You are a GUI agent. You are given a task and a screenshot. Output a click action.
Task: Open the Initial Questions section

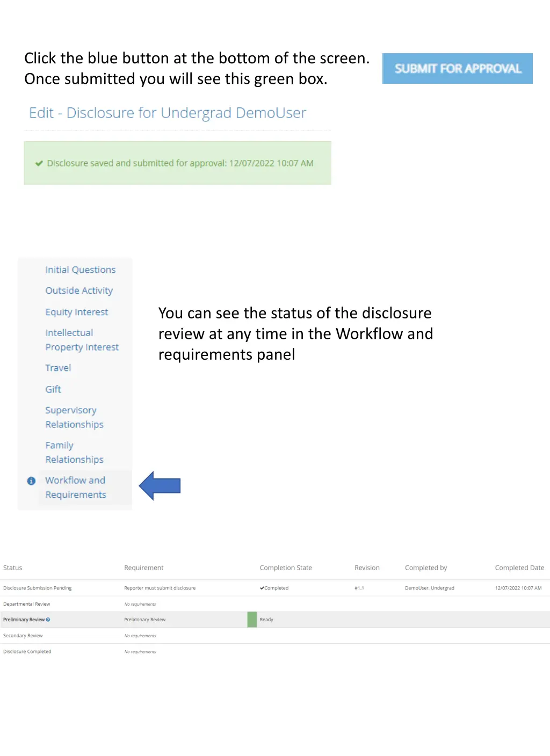(x=81, y=270)
